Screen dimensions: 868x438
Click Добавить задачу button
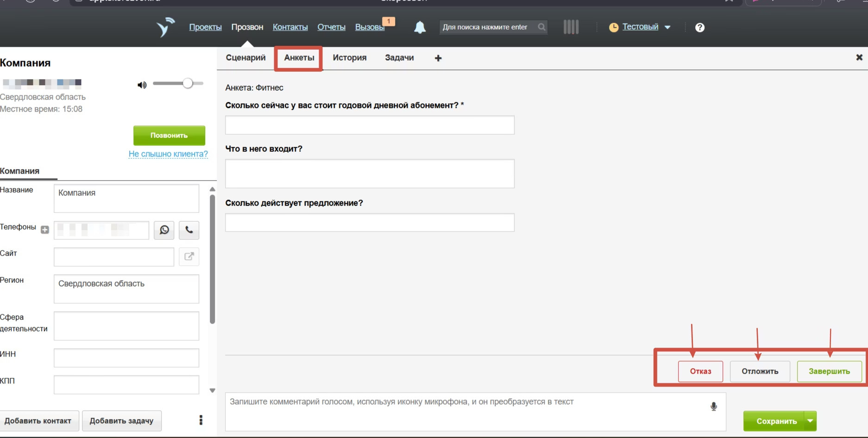click(121, 421)
